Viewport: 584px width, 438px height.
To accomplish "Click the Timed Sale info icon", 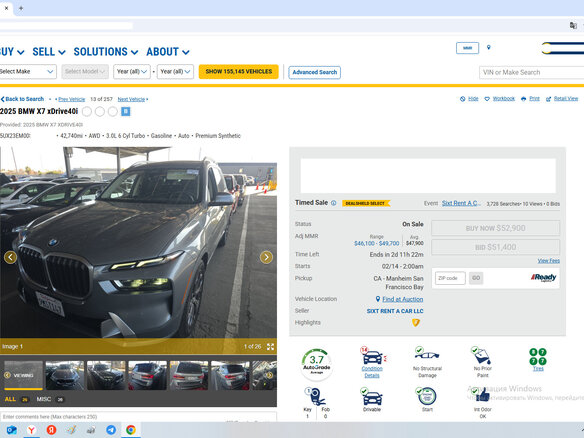I will pyautogui.click(x=334, y=203).
